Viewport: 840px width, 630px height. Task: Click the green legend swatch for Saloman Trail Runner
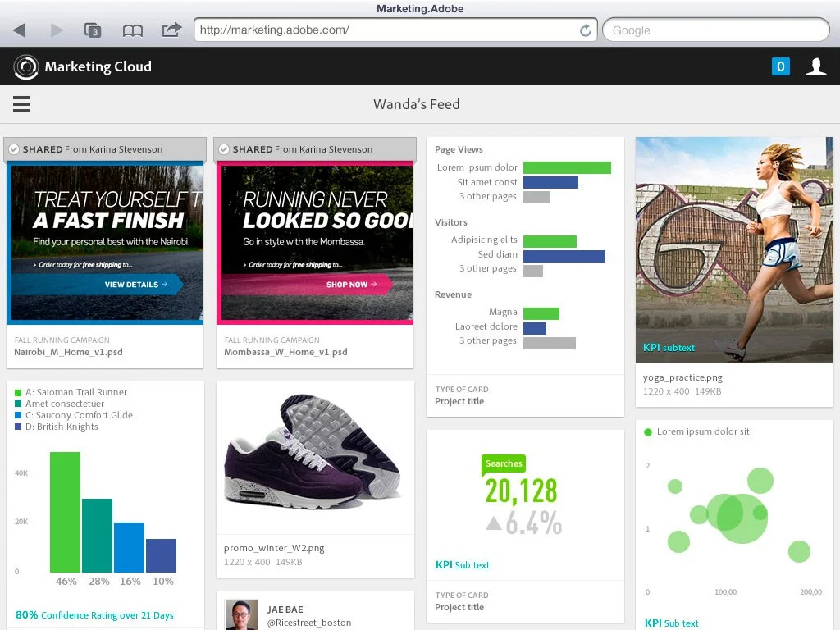coord(18,393)
